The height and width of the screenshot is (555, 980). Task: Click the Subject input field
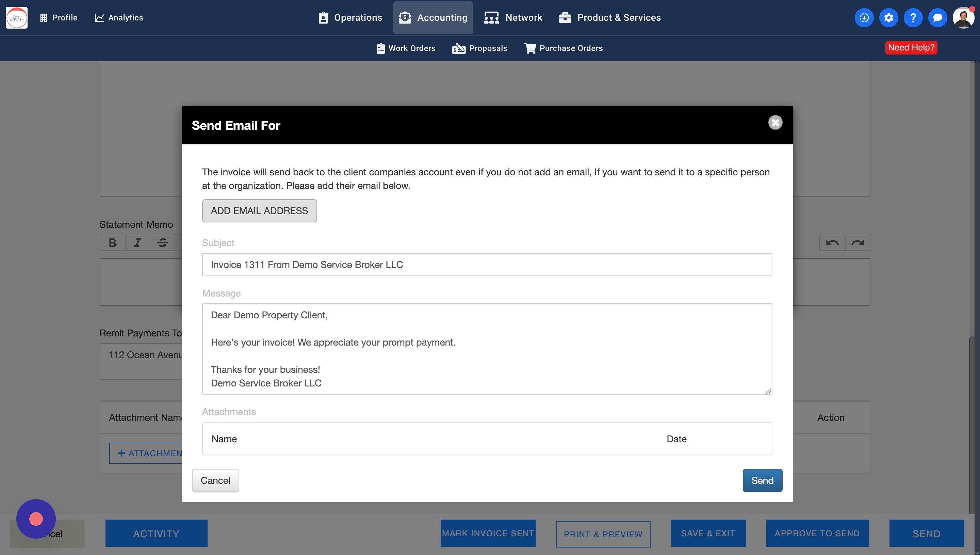pos(487,265)
